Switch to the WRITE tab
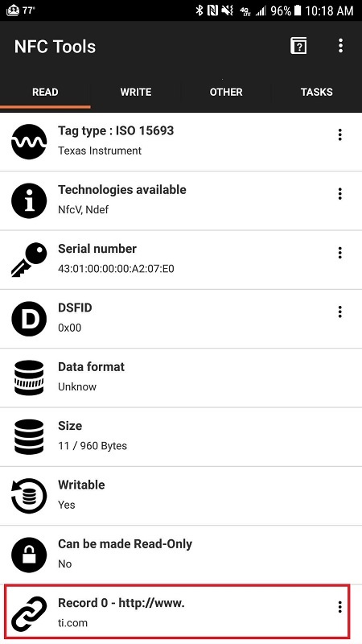The width and height of the screenshot is (362, 644). (136, 92)
